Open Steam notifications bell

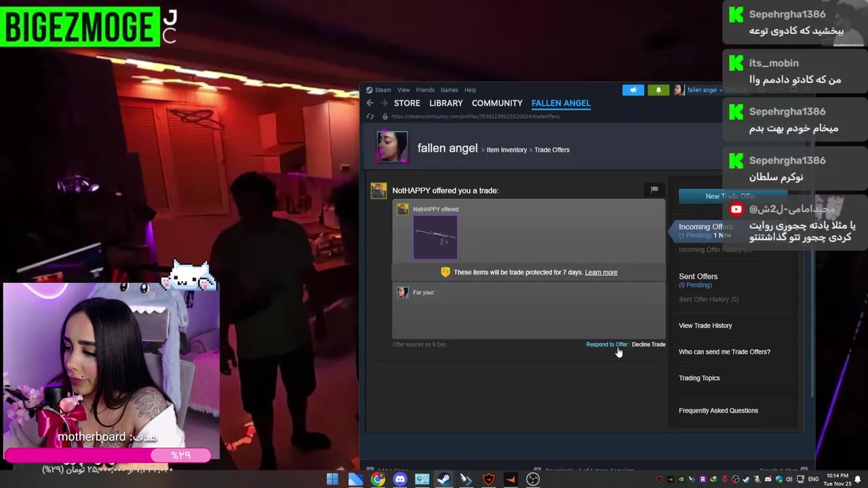coord(658,89)
